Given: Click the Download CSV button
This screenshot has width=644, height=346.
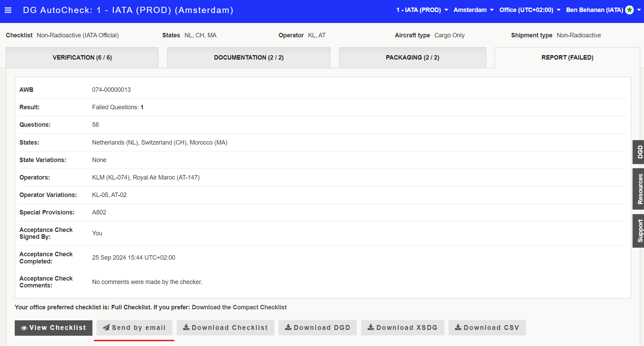Looking at the screenshot, I should (x=487, y=328).
